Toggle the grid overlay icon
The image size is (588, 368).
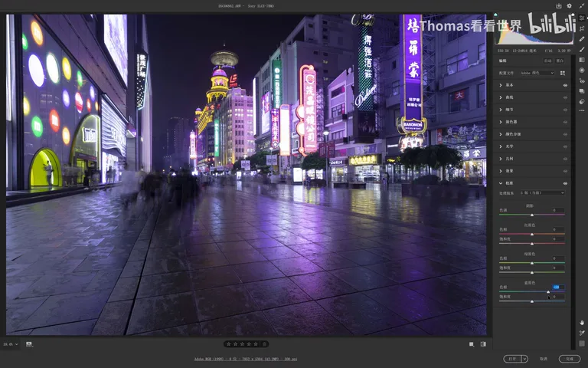582,343
